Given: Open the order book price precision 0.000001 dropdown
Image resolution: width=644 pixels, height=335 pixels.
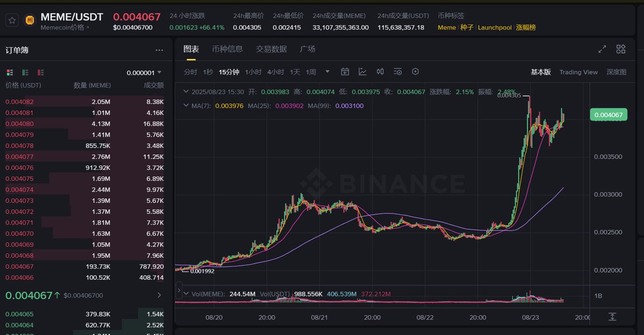Looking at the screenshot, I should coord(144,73).
